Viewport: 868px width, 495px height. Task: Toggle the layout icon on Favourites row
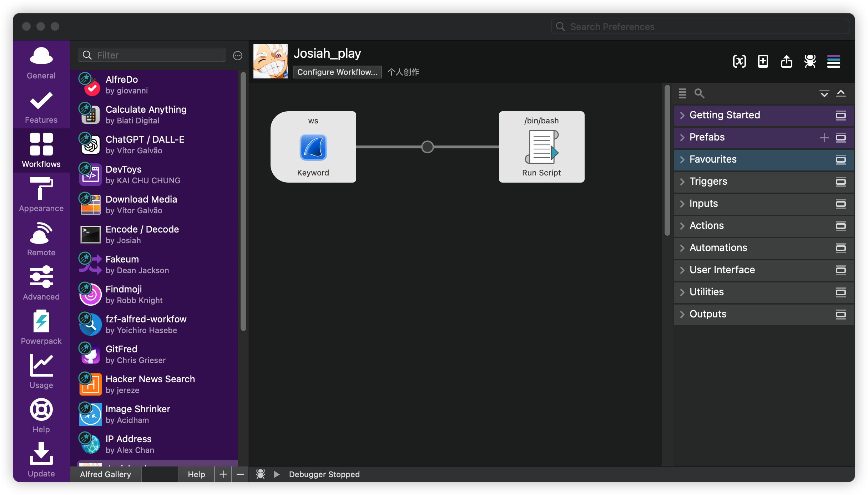pos(841,159)
